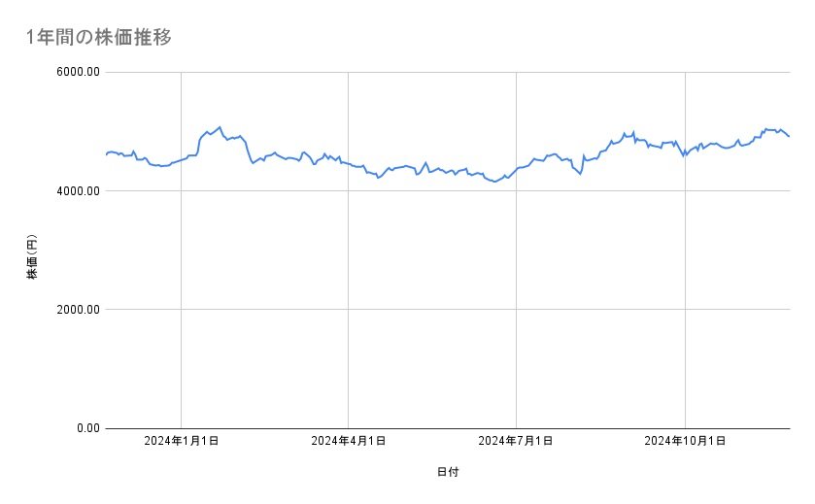Image resolution: width=815 pixels, height=504 pixels.
Task: Select the vertical axis title "株価(円)"
Action: click(x=32, y=257)
